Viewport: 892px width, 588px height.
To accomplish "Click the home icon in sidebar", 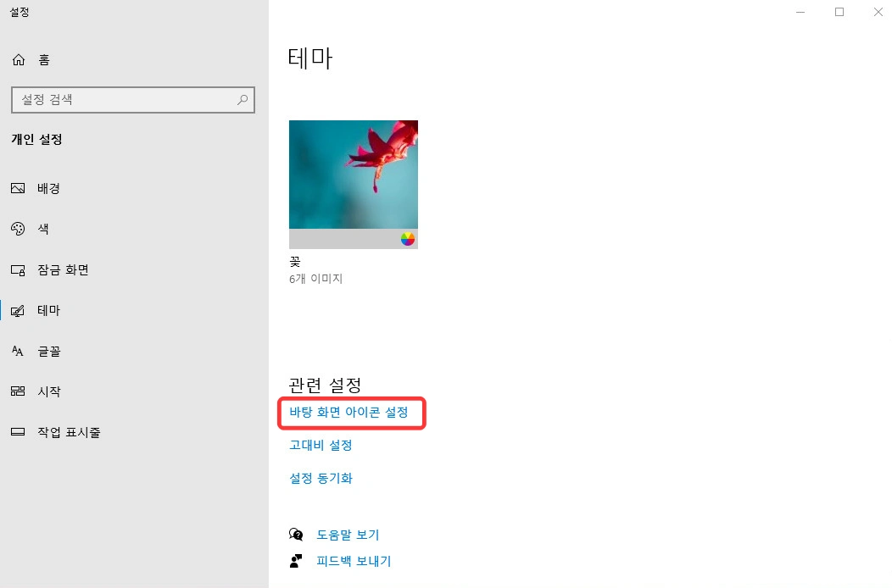I will point(19,59).
